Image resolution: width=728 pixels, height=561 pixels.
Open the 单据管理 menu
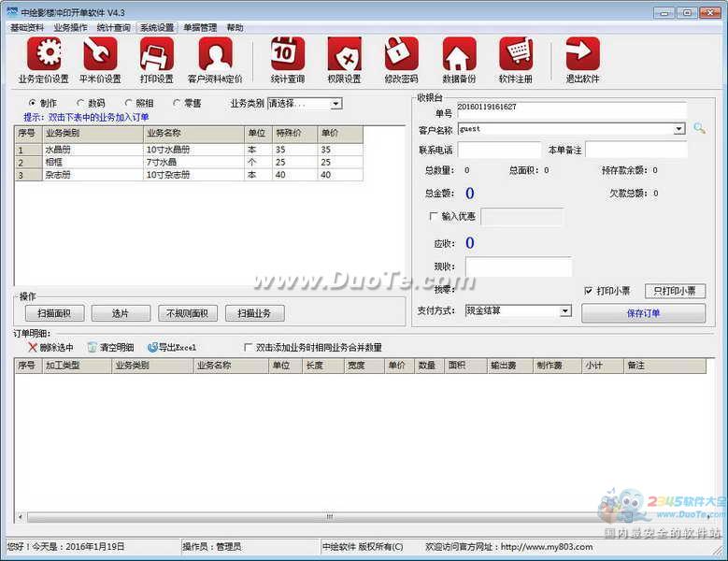point(199,28)
